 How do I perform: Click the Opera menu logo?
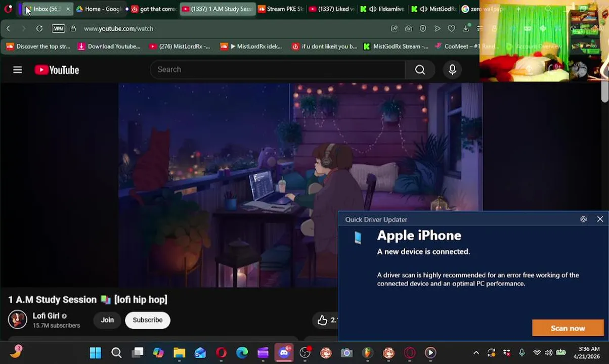tap(8, 9)
